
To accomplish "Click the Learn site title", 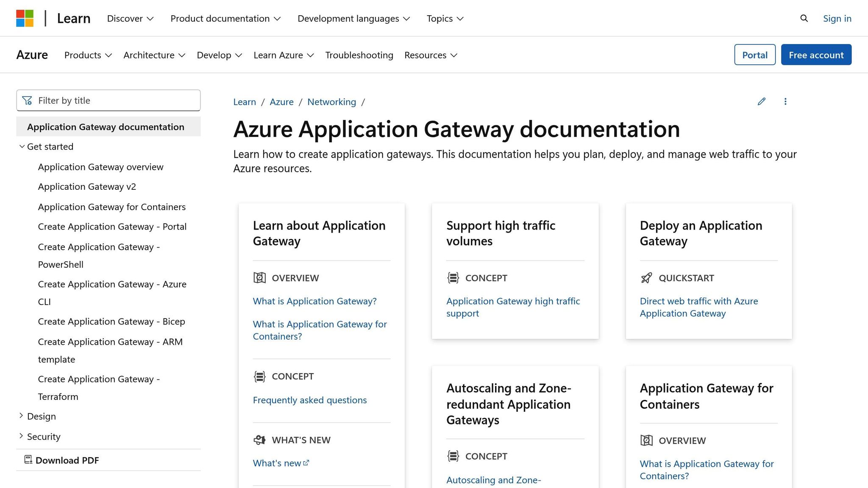I will click(74, 19).
